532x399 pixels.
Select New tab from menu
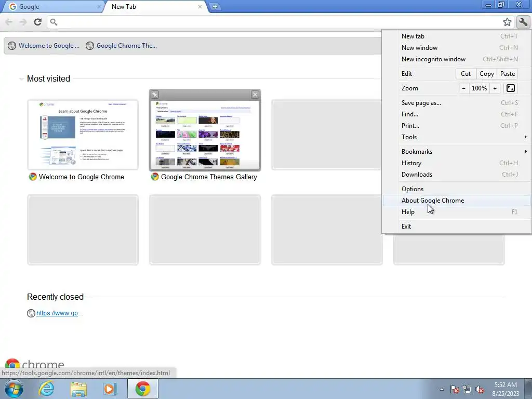click(x=457, y=36)
